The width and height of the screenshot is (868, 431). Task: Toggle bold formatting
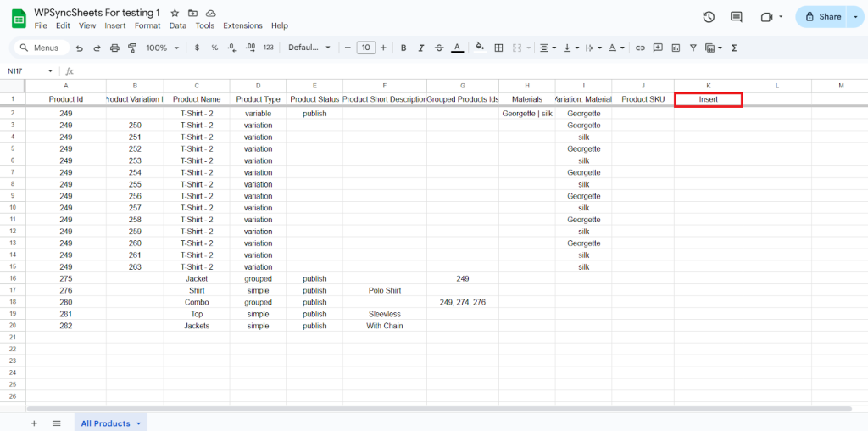[403, 48]
